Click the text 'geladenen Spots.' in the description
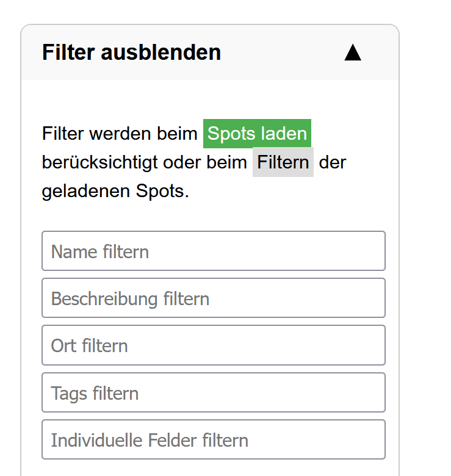 tap(115, 192)
